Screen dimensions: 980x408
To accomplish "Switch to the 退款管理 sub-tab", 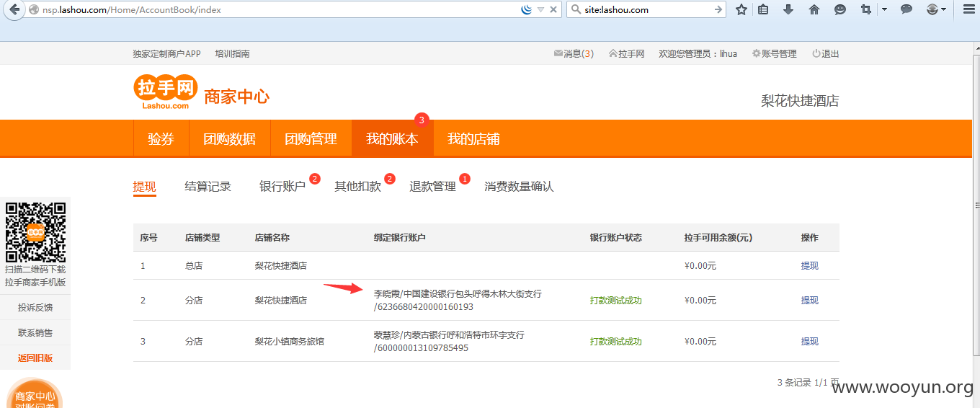I will point(432,187).
